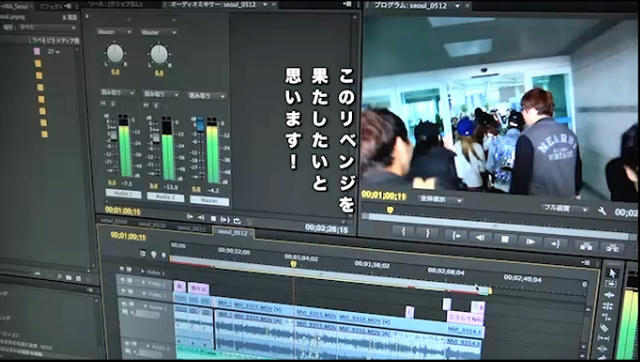
Task: Toggle solo (S) on Audio 2 mixer channel
Action: click(x=156, y=105)
